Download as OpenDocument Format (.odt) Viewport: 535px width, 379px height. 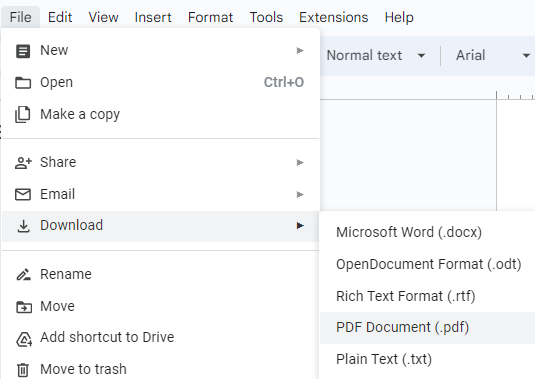coord(428,264)
